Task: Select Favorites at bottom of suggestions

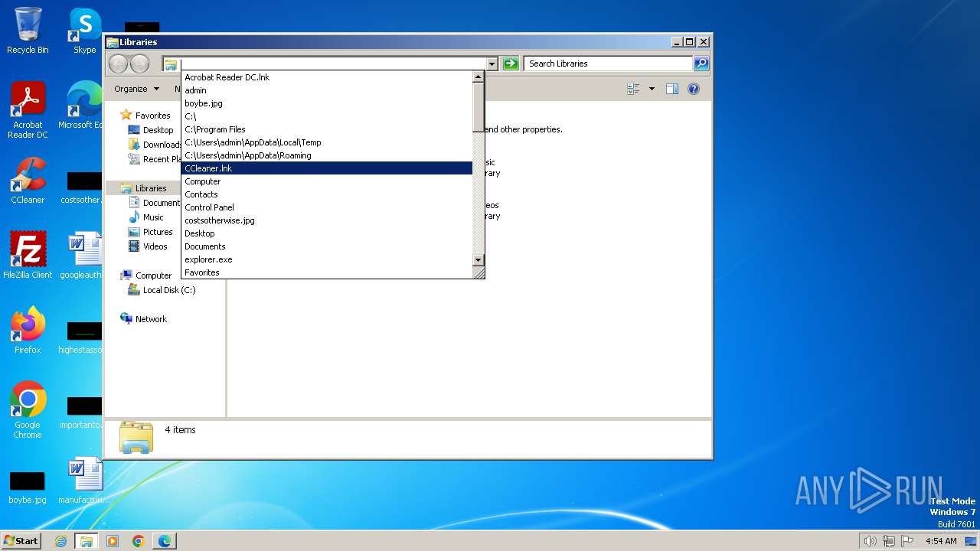Action: (326, 272)
